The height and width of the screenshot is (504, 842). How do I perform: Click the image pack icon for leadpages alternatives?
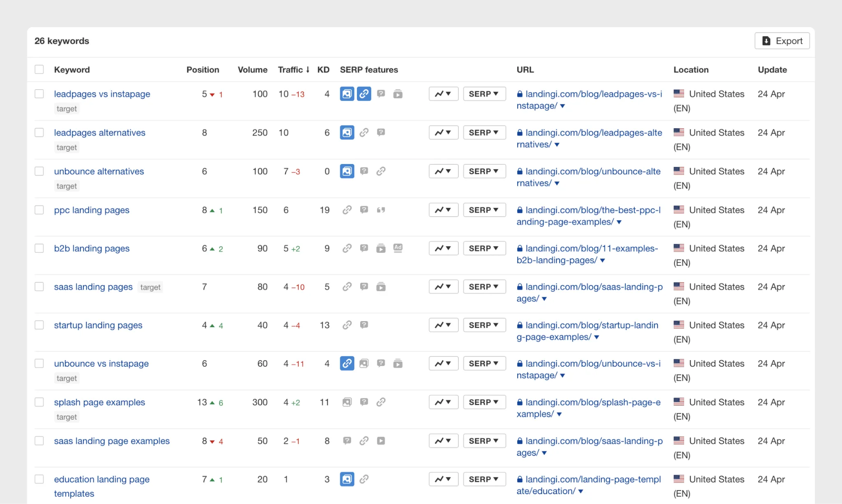(x=347, y=132)
